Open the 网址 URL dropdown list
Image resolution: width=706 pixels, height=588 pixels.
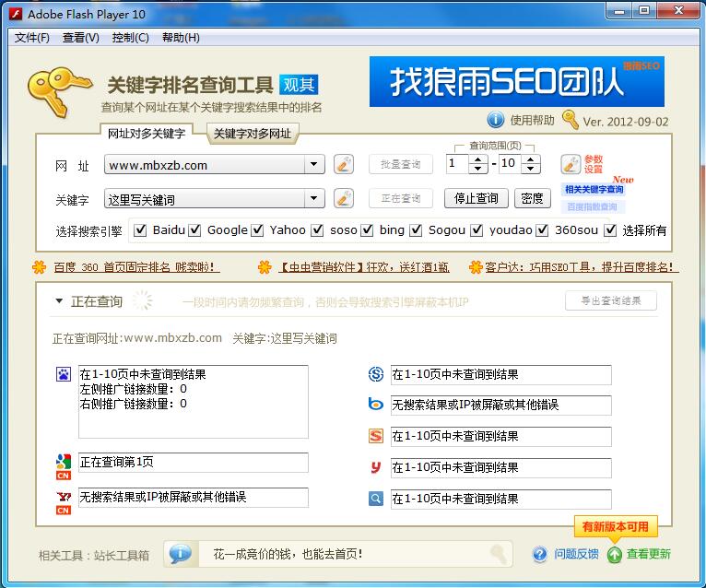coord(314,165)
